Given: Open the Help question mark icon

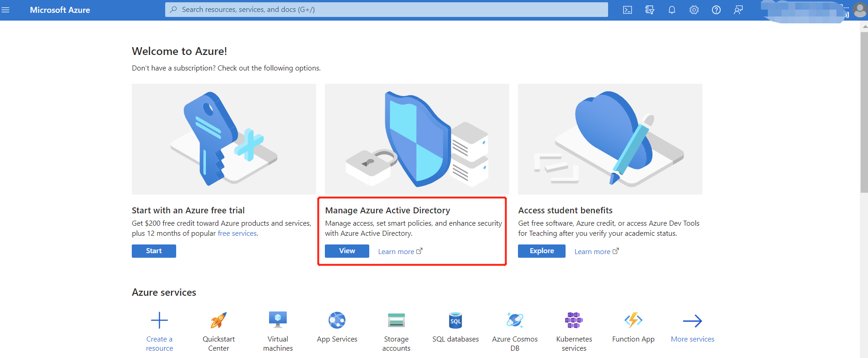Looking at the screenshot, I should pyautogui.click(x=716, y=10).
